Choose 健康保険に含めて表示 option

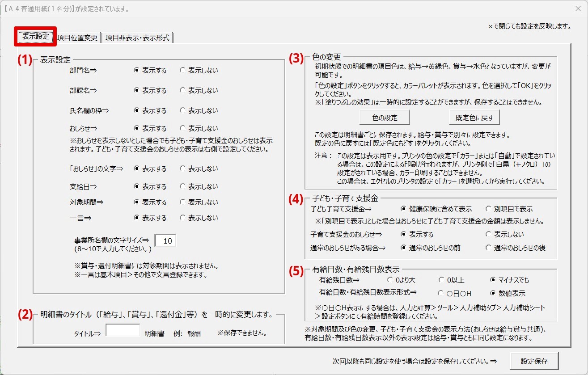[436, 209]
